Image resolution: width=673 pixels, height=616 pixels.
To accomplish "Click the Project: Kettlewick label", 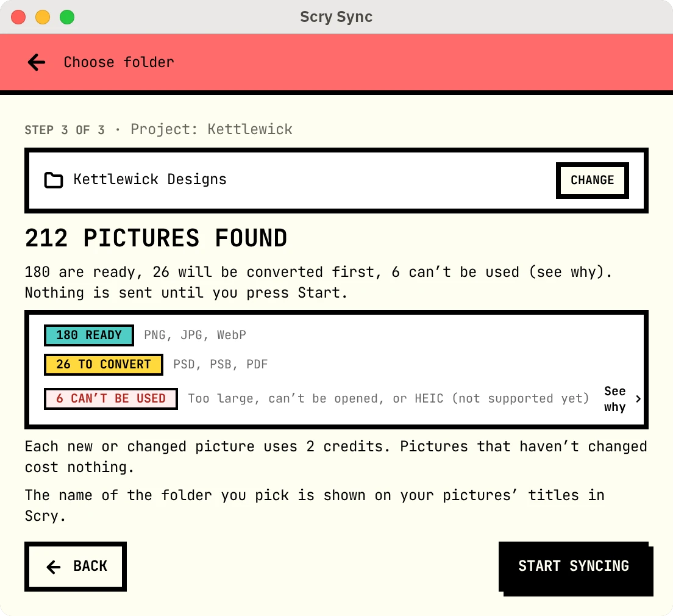I will pyautogui.click(x=211, y=129).
